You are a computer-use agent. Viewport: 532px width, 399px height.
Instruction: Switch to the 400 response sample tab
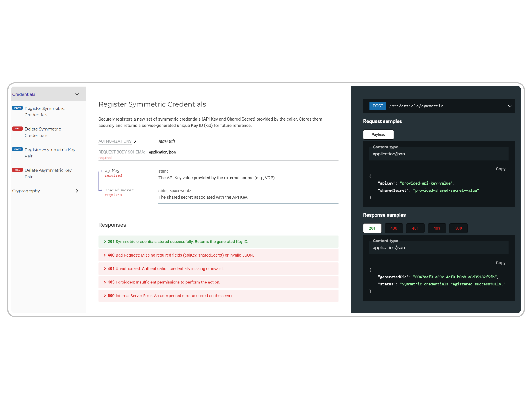tap(393, 228)
